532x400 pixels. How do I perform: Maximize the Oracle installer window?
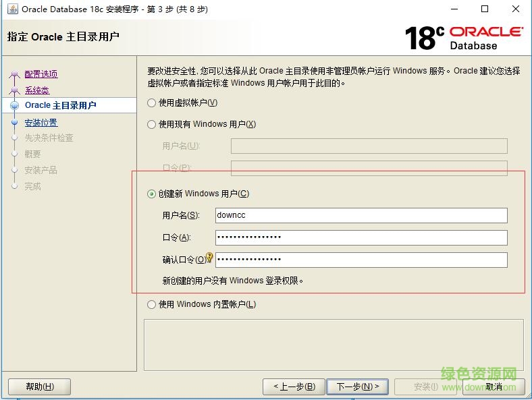(x=485, y=9)
